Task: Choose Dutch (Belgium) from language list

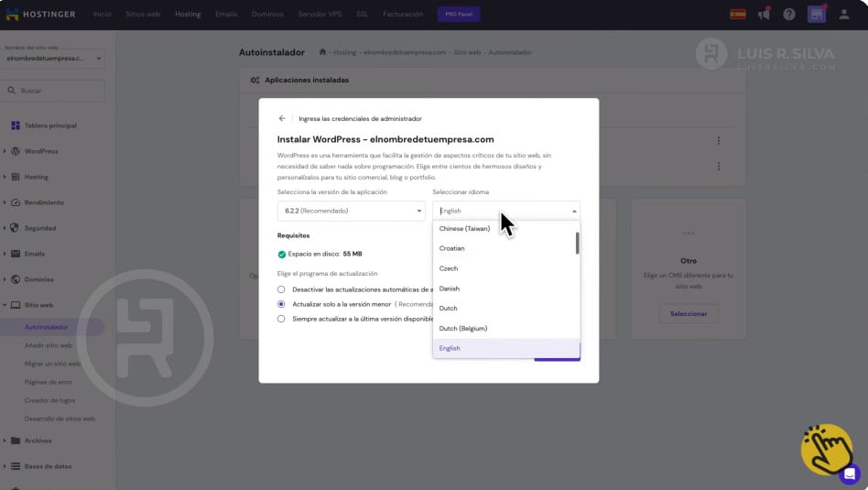Action: pyautogui.click(x=506, y=328)
